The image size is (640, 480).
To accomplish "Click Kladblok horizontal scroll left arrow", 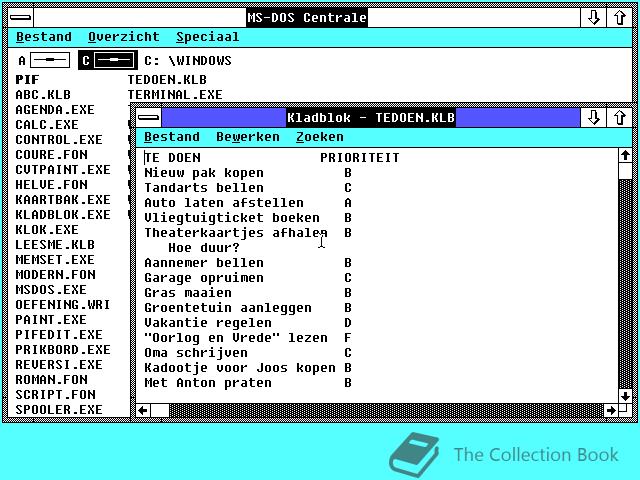I will tap(143, 410).
